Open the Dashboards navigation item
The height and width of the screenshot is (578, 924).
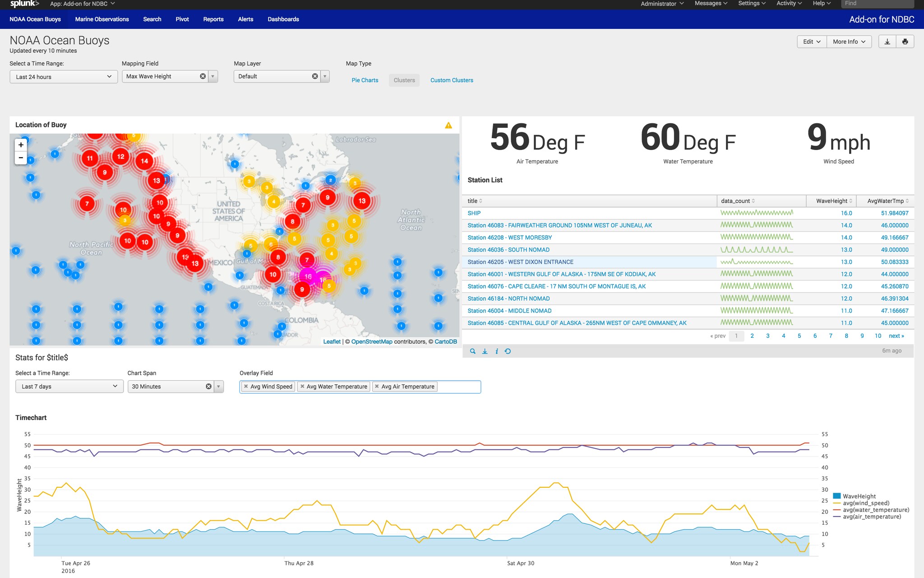click(x=283, y=19)
